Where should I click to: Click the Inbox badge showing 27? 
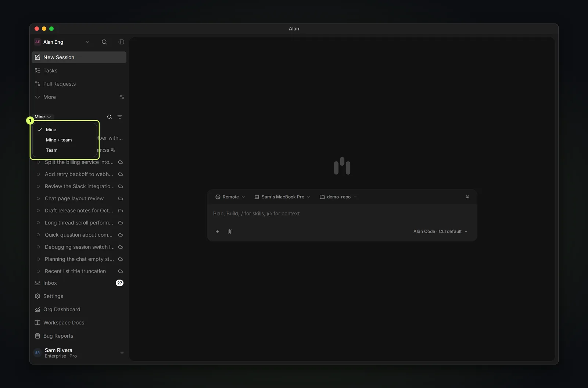pyautogui.click(x=119, y=283)
